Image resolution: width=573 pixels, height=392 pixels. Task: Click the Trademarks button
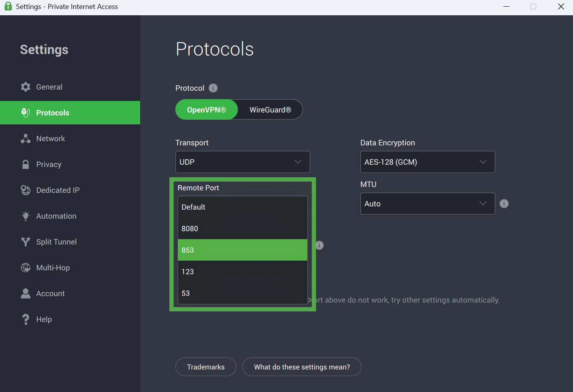(206, 367)
